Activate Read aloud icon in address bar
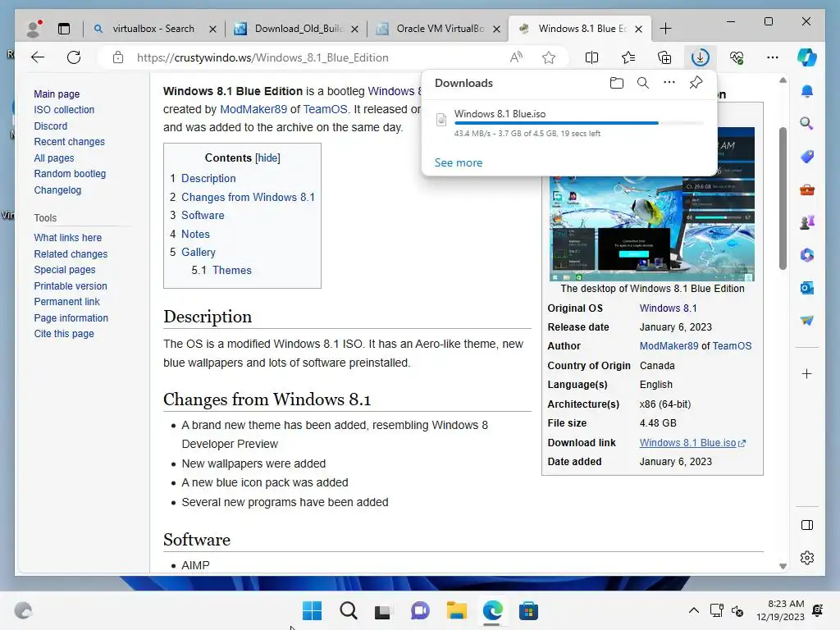840x630 pixels. 516,57
